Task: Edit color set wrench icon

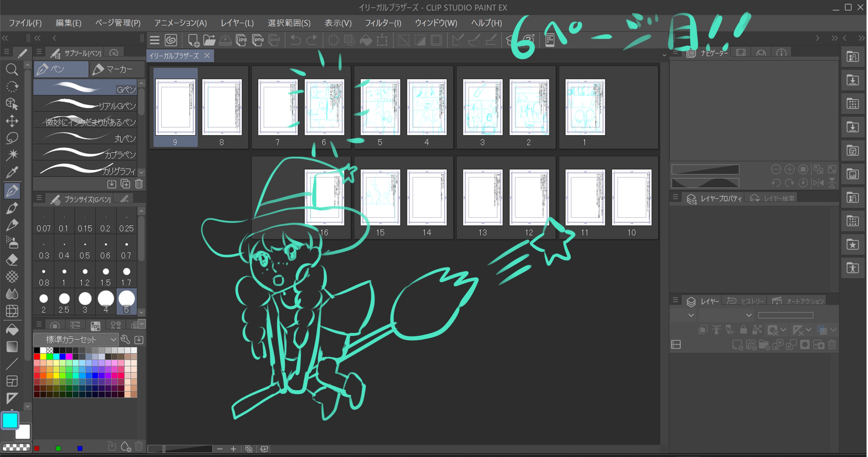Action: click(x=125, y=339)
